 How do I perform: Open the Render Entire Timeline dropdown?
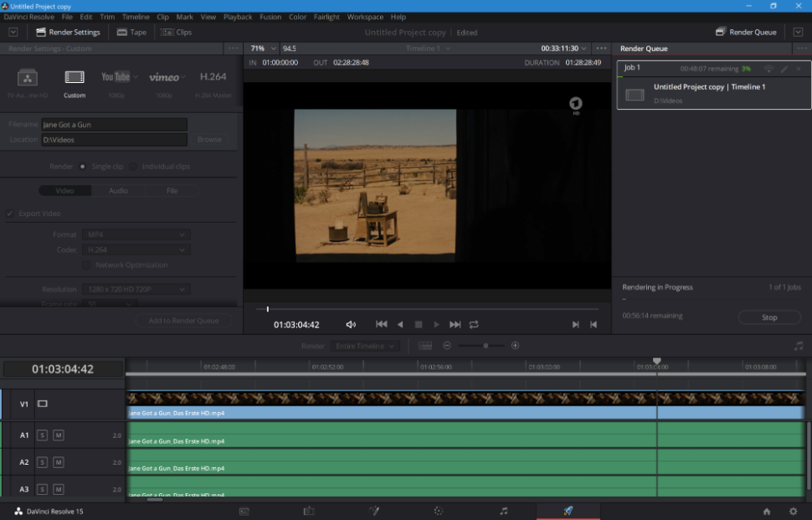click(x=366, y=346)
